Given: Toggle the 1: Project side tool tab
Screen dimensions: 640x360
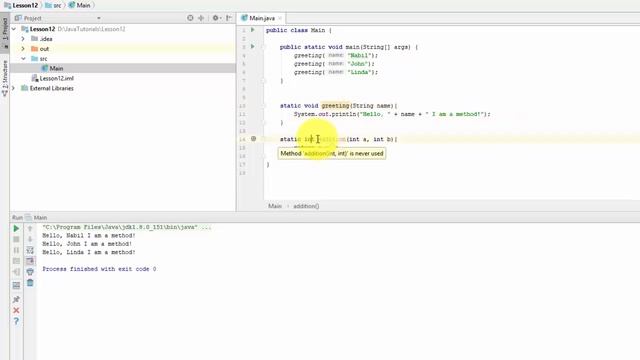Looking at the screenshot, I should point(5,32).
